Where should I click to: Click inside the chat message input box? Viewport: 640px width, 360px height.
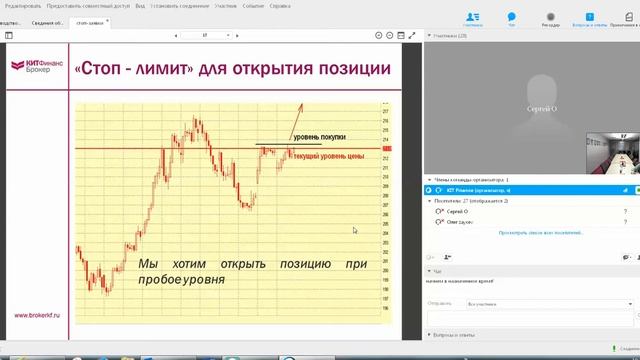[x=531, y=318]
